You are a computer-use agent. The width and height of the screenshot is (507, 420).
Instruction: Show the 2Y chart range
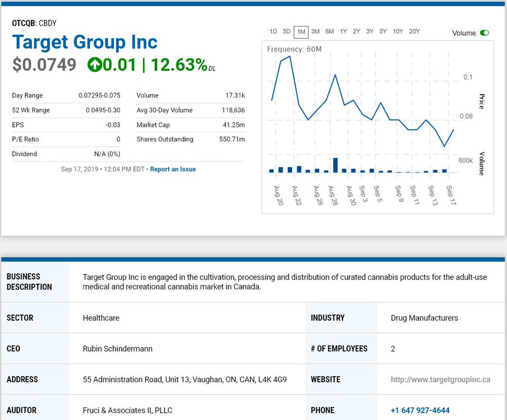pyautogui.click(x=357, y=32)
